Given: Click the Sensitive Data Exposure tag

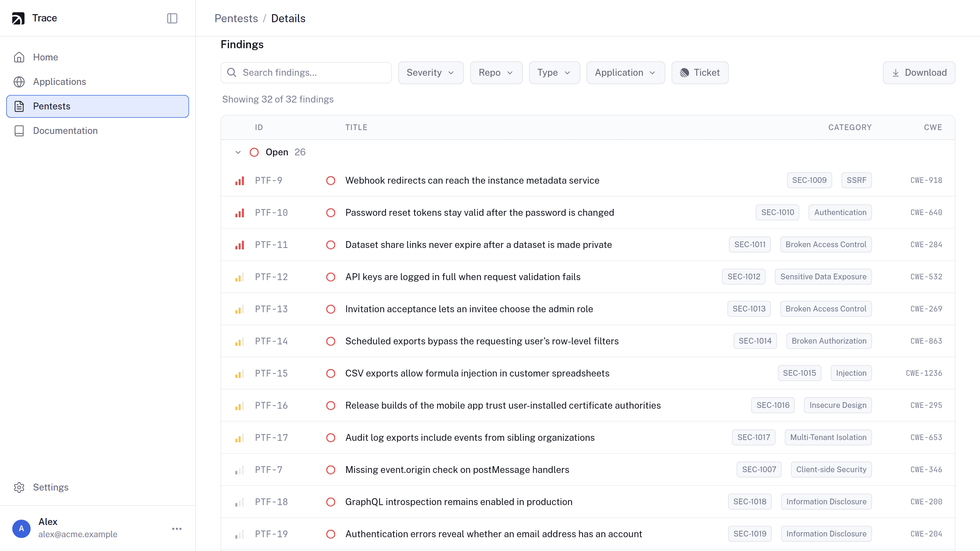Looking at the screenshot, I should pos(823,277).
